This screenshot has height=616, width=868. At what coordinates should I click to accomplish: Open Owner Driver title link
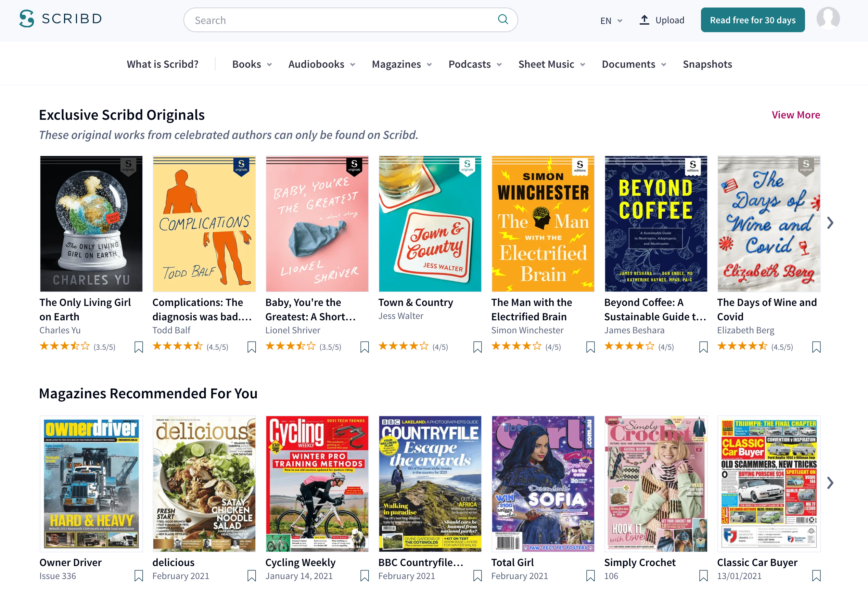click(71, 562)
